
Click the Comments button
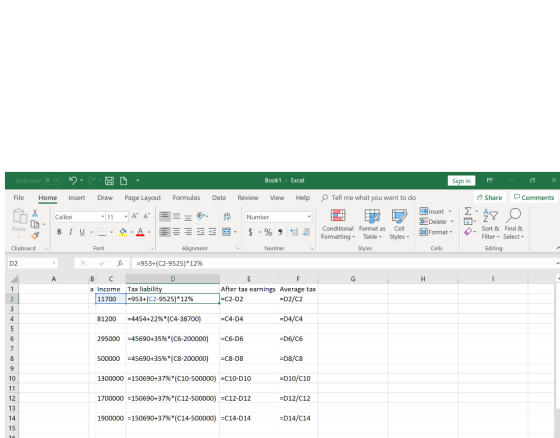pyautogui.click(x=534, y=198)
